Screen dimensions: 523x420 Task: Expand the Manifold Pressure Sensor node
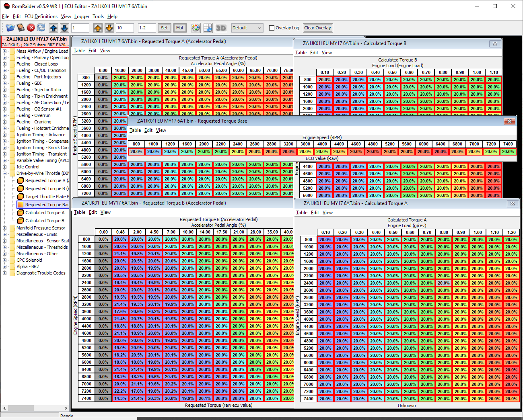pos(4,228)
